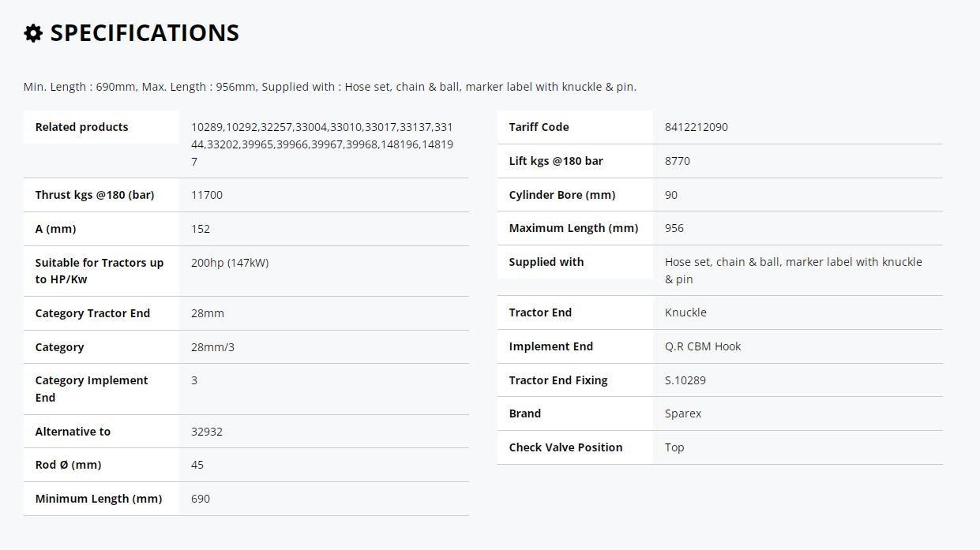Click the Suitable for Tractors value 200hp
The width and height of the screenshot is (980, 550).
pyautogui.click(x=230, y=263)
